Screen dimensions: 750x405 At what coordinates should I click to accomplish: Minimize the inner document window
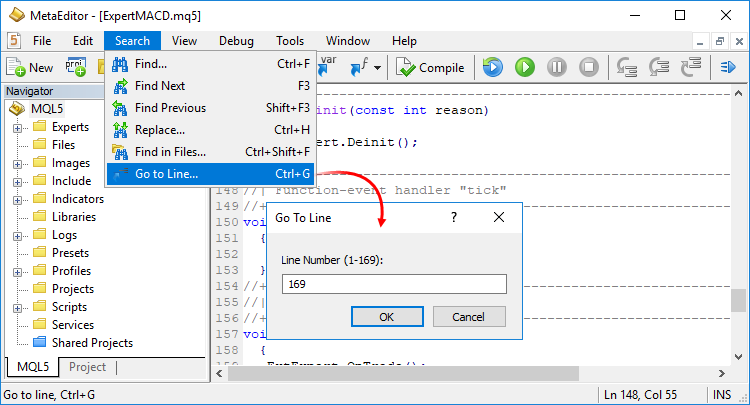point(700,42)
